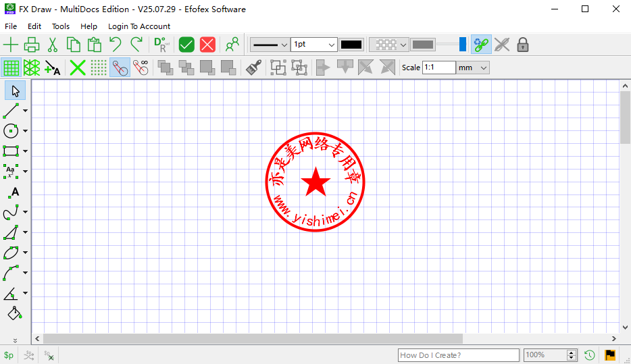Select the paint bucket fill tool
This screenshot has width=631, height=364.
(14, 313)
